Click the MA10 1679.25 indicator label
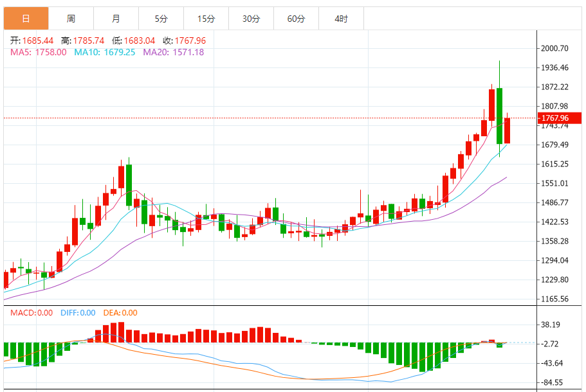This screenshot has height=392, width=586. 104,52
